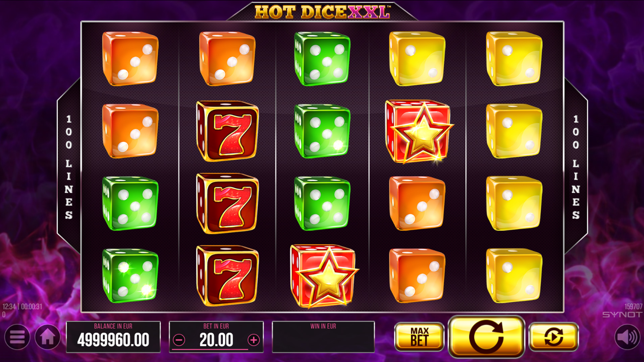644x362 pixels.
Task: Go to the home lobby icon
Action: click(x=48, y=337)
